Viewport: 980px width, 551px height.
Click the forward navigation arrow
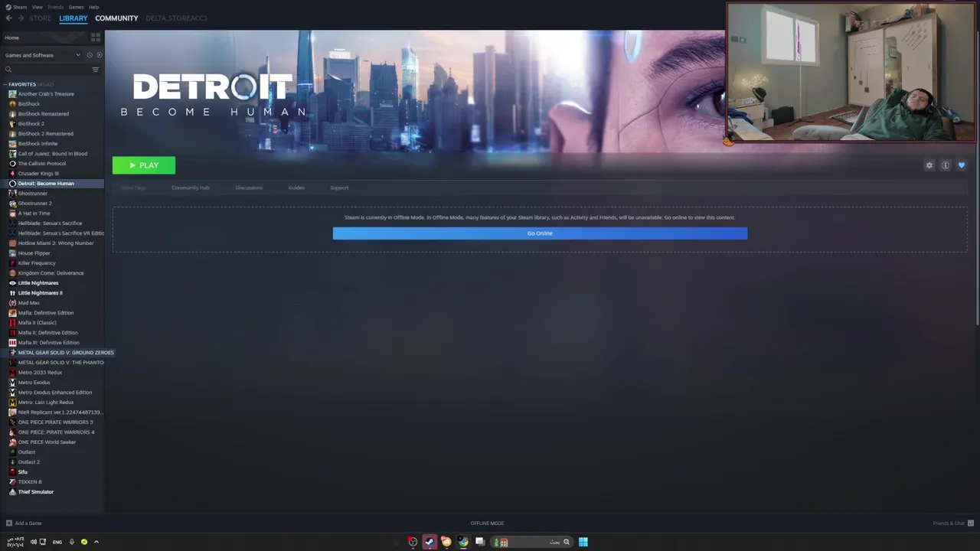[x=21, y=18]
